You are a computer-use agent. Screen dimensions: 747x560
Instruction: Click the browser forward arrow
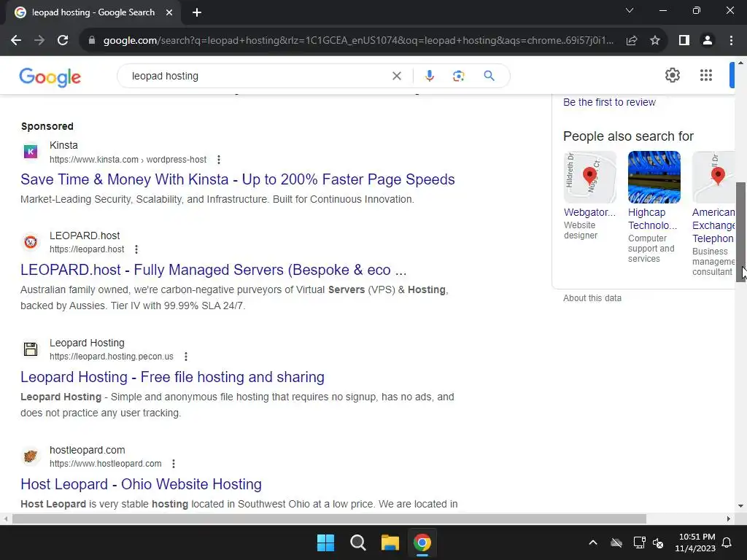pos(39,41)
